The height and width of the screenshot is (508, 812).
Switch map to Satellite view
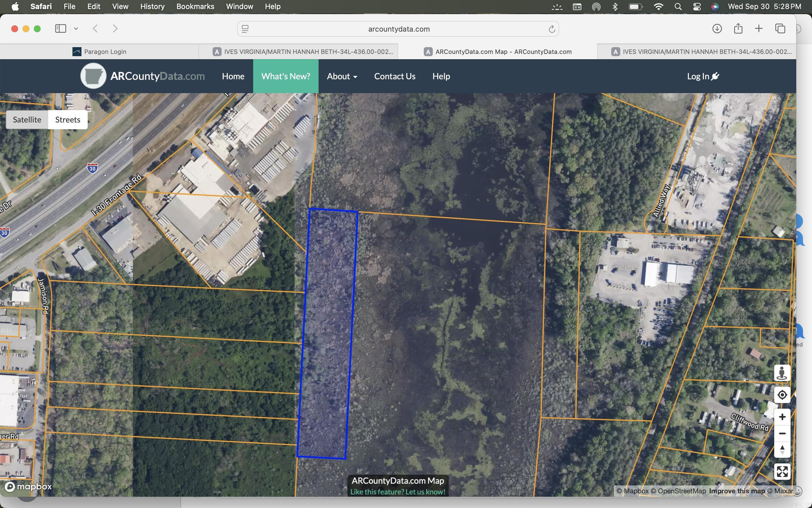(x=27, y=120)
